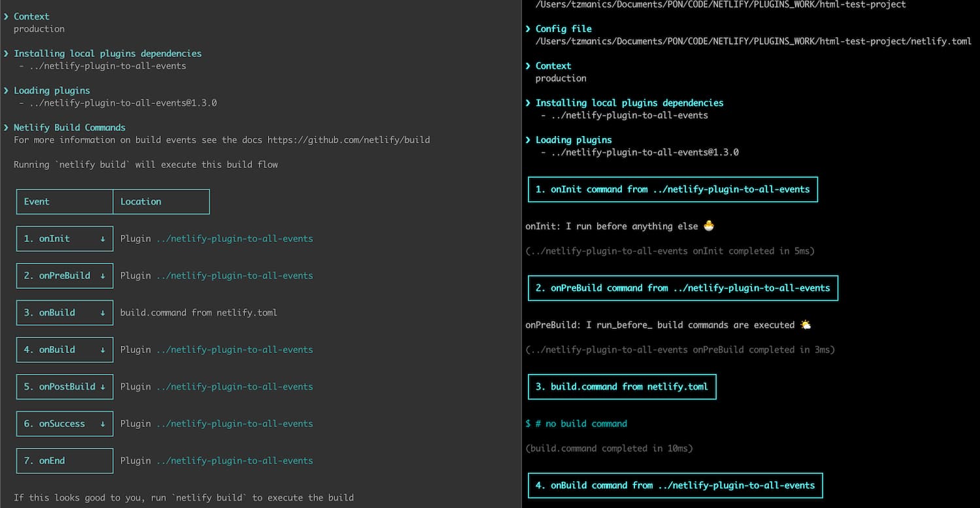Click the onBuild step labeled 3
The width and height of the screenshot is (980, 508).
point(64,313)
